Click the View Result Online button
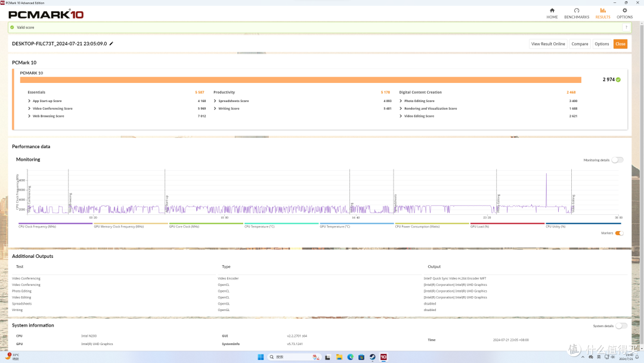The width and height of the screenshot is (644, 363). pos(548,44)
